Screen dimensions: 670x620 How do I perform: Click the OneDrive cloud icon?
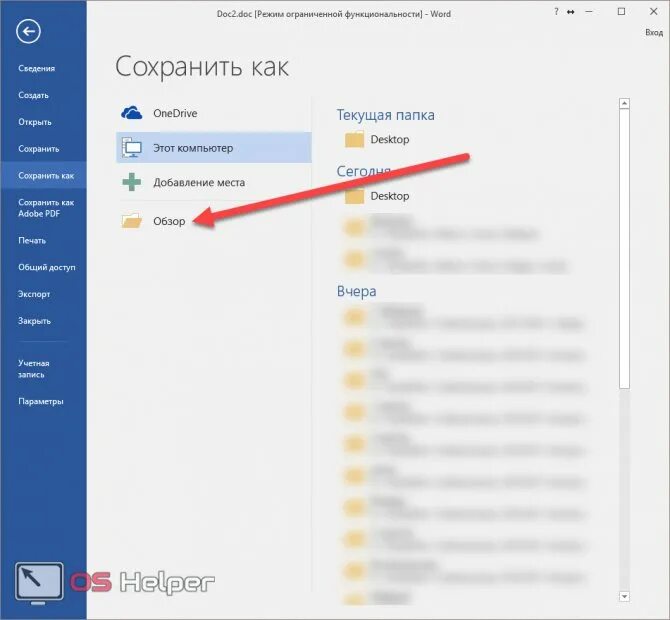click(x=132, y=113)
